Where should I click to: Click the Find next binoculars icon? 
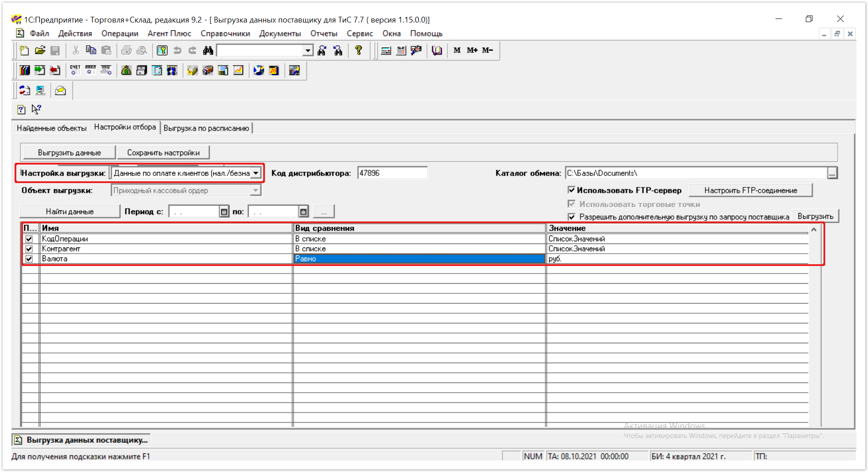322,50
